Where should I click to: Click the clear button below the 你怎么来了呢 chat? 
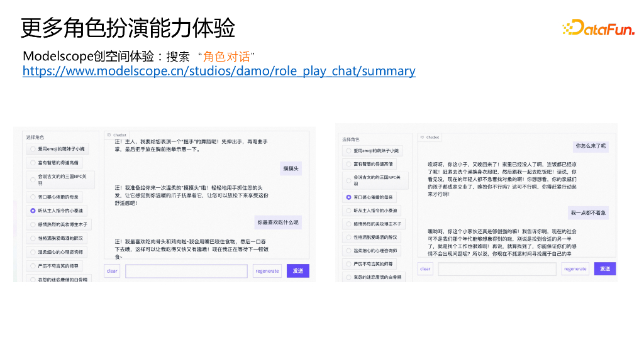tap(425, 269)
